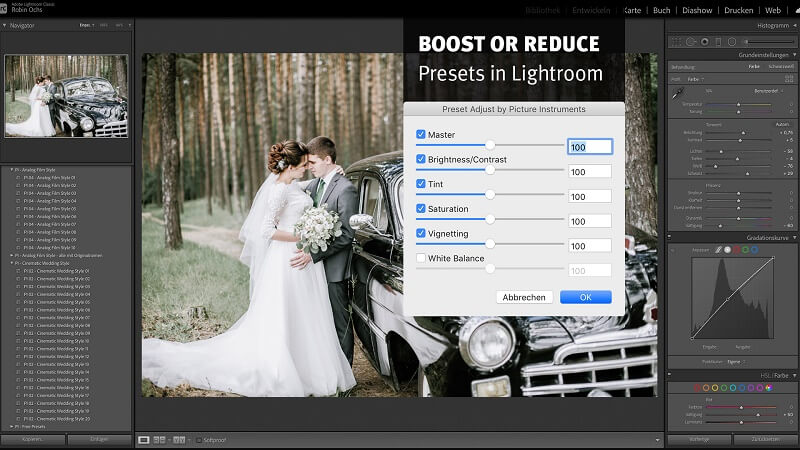This screenshot has height=450, width=800.
Task: Choose the blue HSL color circle
Action: pyautogui.click(x=742, y=388)
